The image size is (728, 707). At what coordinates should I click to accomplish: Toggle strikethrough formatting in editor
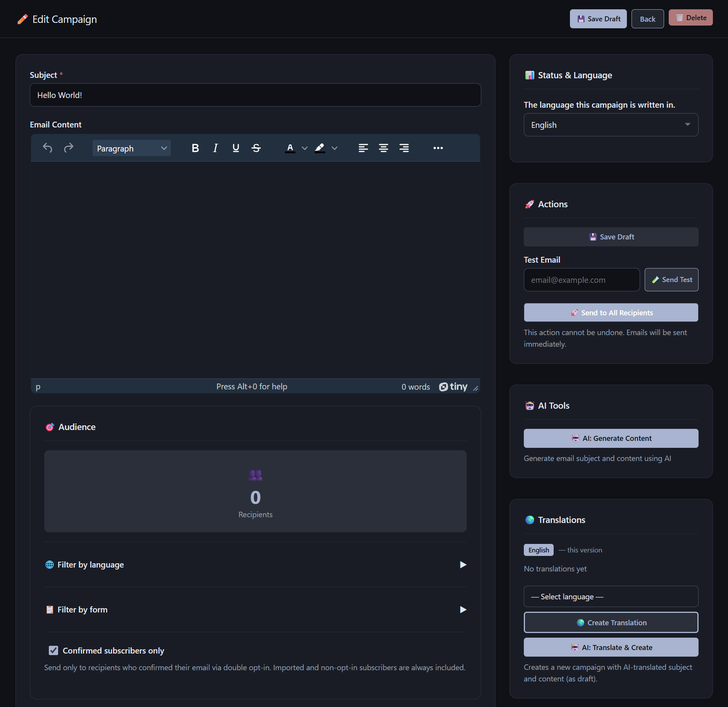(x=256, y=148)
